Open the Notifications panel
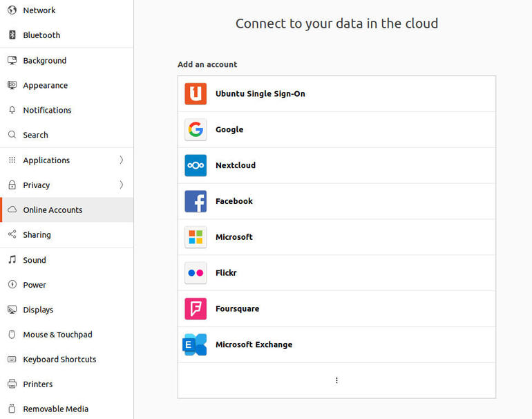The width and height of the screenshot is (532, 419). (67, 110)
